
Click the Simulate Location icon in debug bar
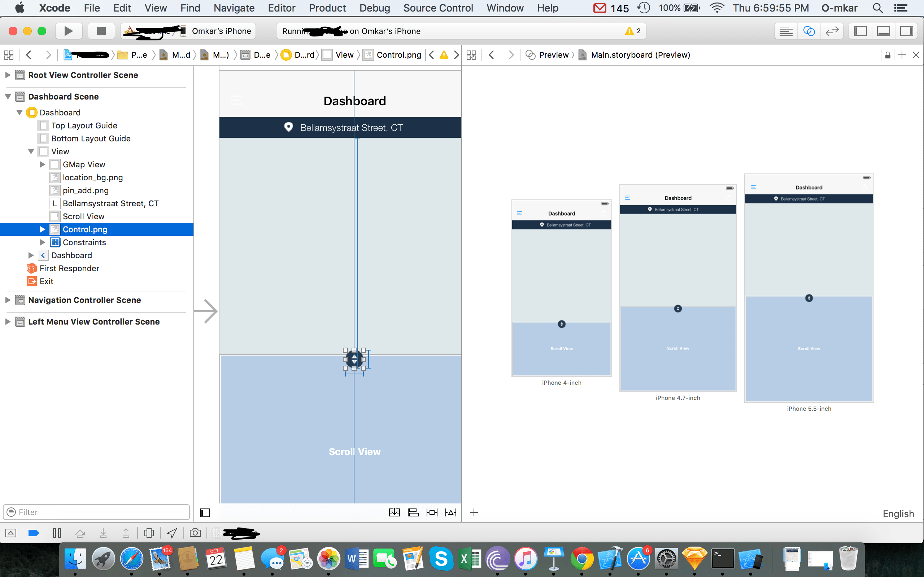(172, 533)
